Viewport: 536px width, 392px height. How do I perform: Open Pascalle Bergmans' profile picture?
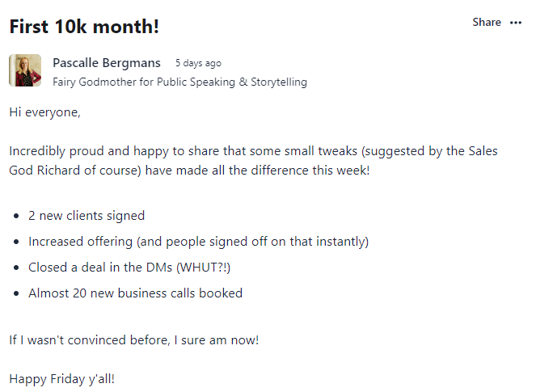click(x=25, y=70)
